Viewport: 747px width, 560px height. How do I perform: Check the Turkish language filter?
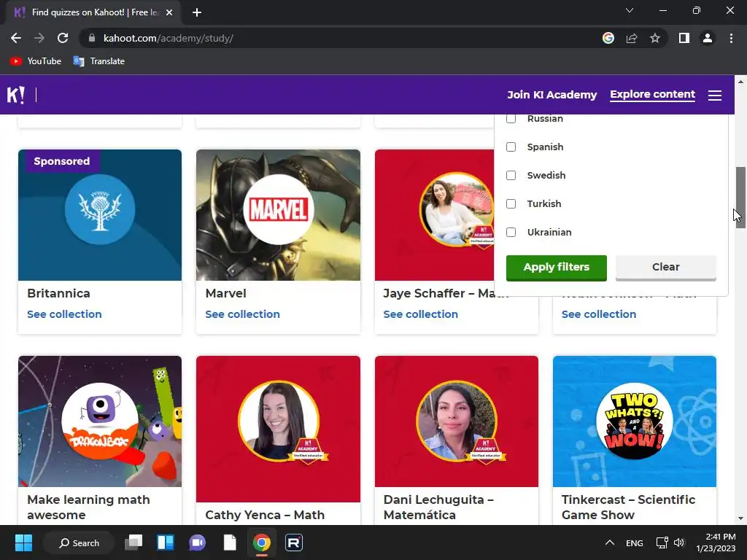click(x=511, y=204)
